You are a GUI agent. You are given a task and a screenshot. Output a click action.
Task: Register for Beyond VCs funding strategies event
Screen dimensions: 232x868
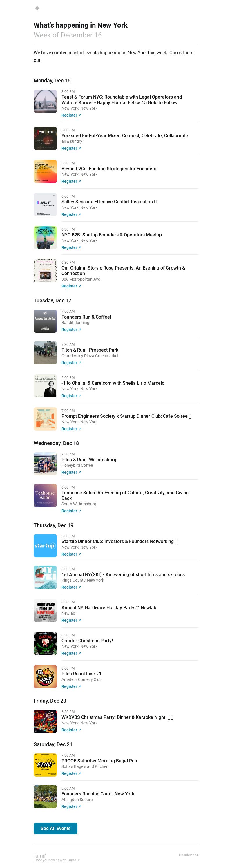coord(71,181)
